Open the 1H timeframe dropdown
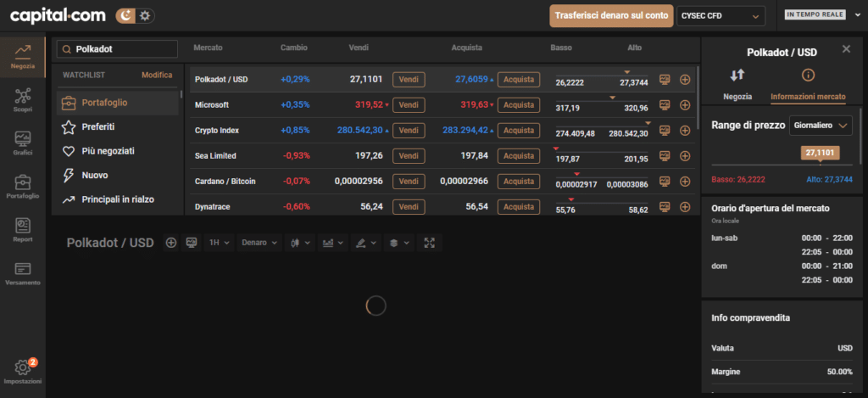Image resolution: width=868 pixels, height=398 pixels. [219, 243]
